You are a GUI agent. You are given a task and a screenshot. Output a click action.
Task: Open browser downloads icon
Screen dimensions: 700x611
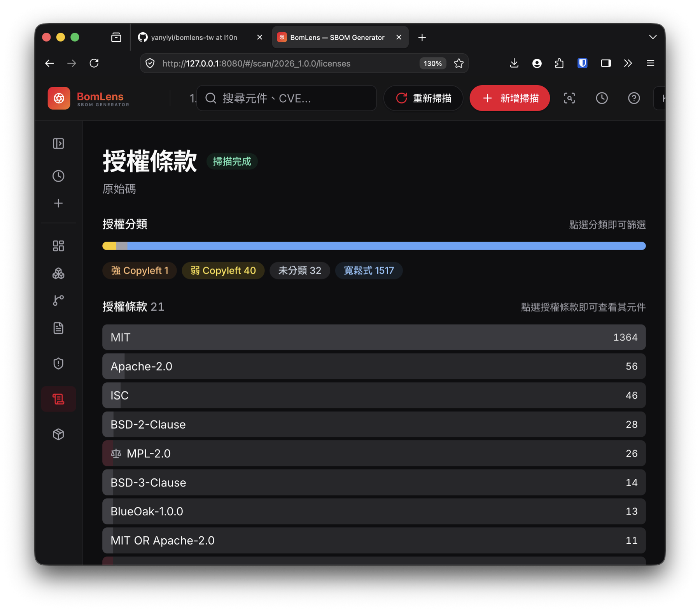pyautogui.click(x=514, y=63)
